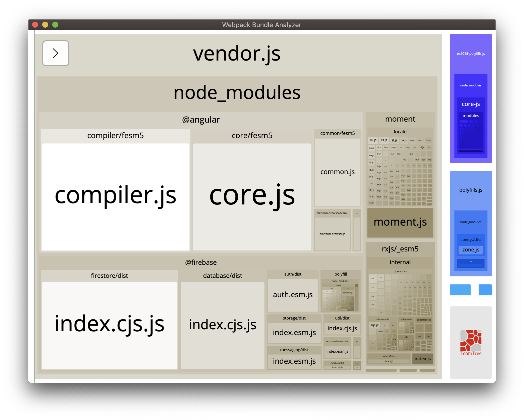Select the small blue chunk thumbnail below polyfills.js
The width and height of the screenshot is (524, 420).
460,290
